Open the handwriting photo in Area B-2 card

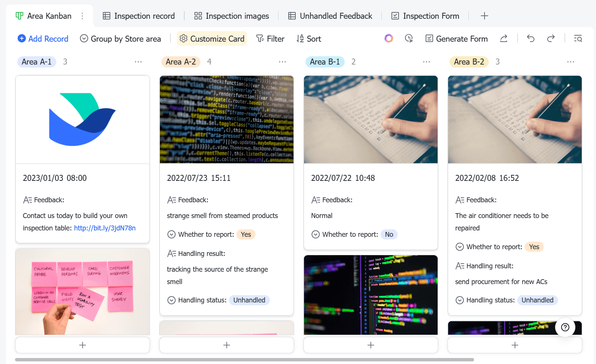pyautogui.click(x=515, y=120)
